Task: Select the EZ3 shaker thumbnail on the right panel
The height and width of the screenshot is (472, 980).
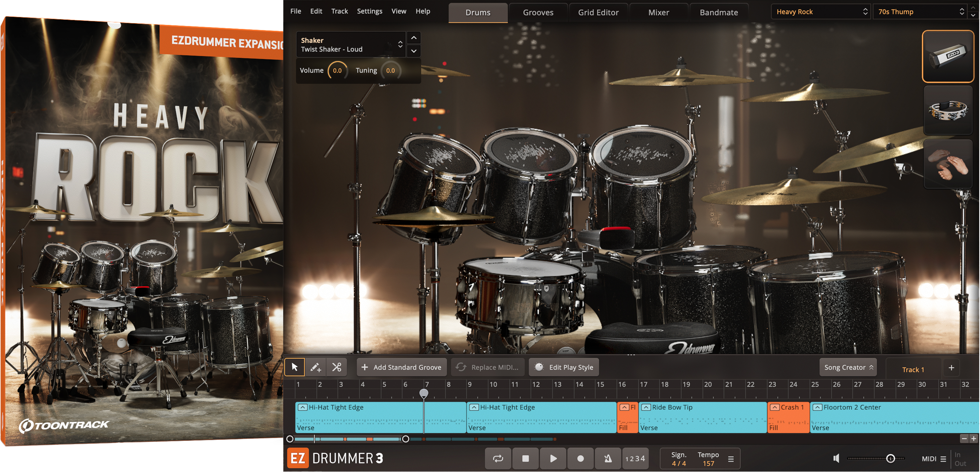Action: [948, 56]
